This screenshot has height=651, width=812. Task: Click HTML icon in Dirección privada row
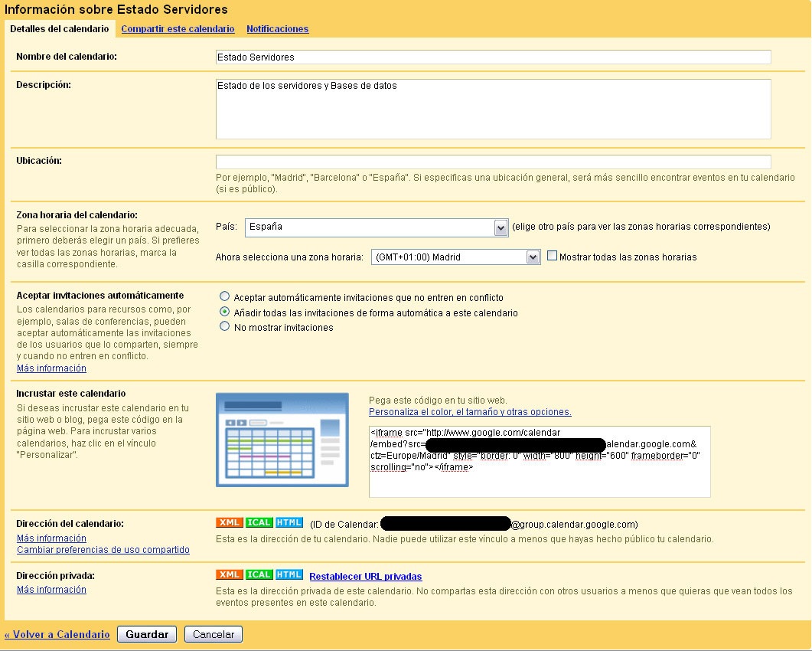289,574
